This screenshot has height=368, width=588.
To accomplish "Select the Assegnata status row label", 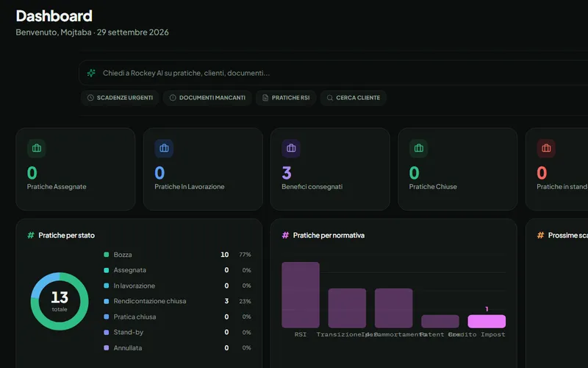I will (130, 270).
